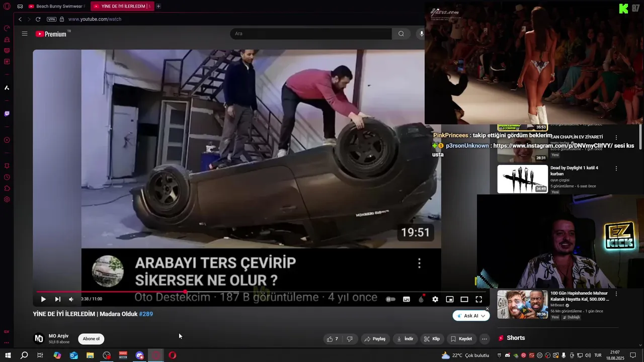
Task: Open the MO Arşiv channel name link
Action: pos(58,336)
